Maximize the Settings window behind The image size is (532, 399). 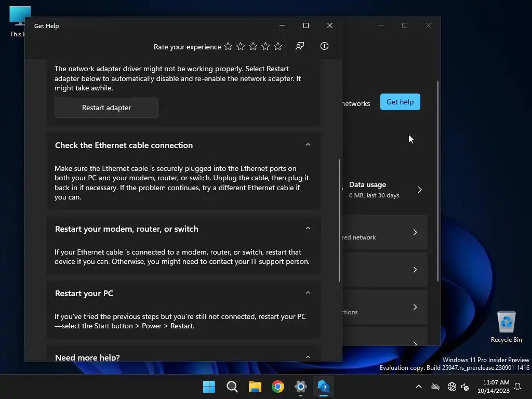[x=404, y=25]
